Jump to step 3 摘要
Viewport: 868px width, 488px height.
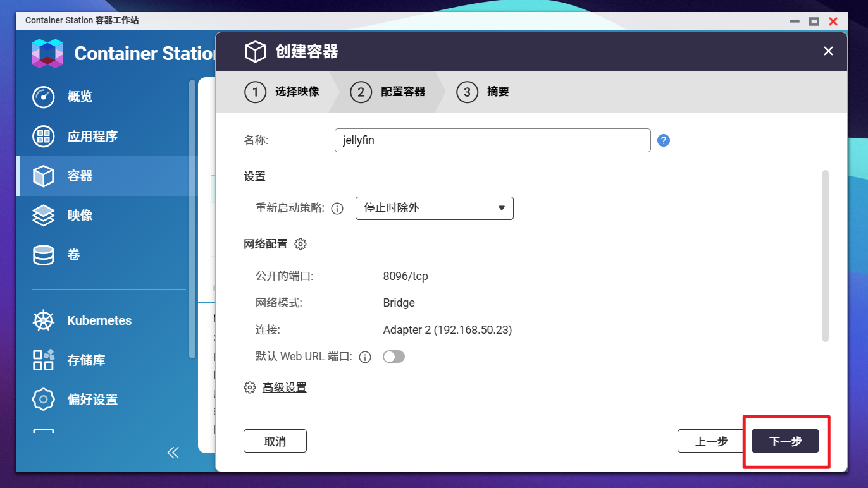483,92
